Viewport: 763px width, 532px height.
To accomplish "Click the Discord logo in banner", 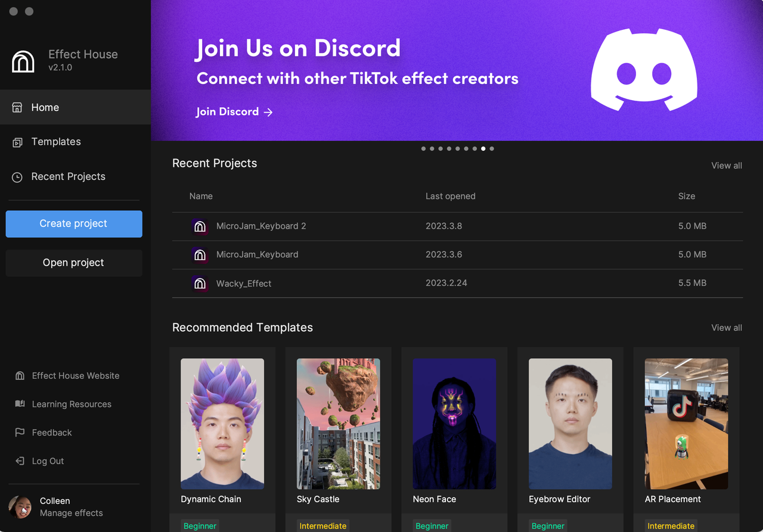I will 644,70.
